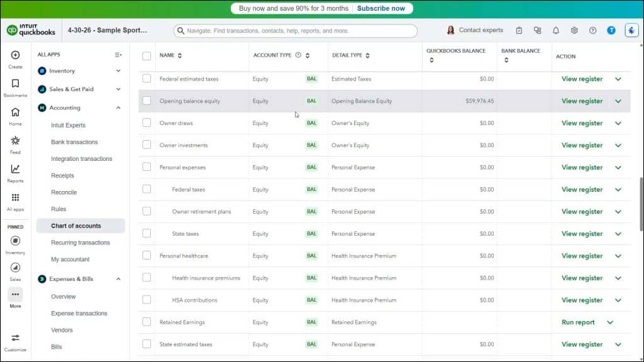Sort by Name column arrows

[x=180, y=55]
